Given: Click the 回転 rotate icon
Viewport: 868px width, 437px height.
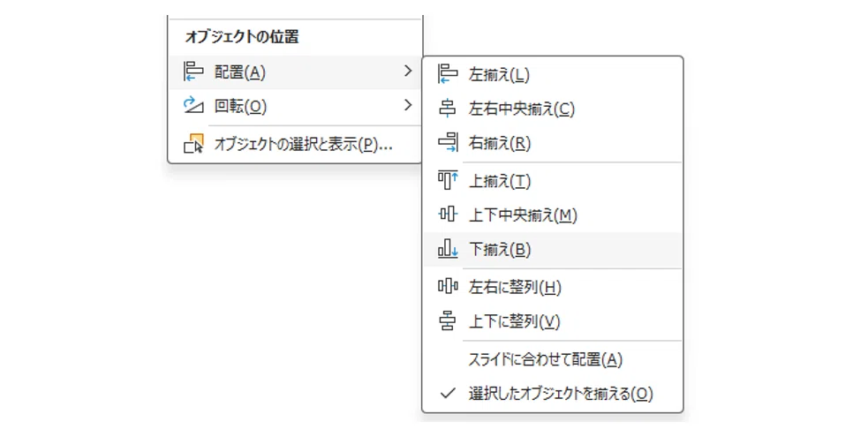Looking at the screenshot, I should [x=193, y=105].
